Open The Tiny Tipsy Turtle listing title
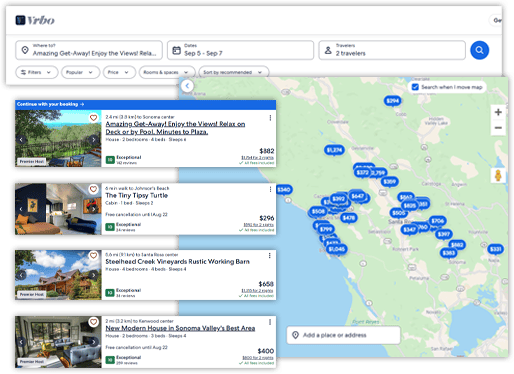The image size is (514, 374). click(x=137, y=196)
